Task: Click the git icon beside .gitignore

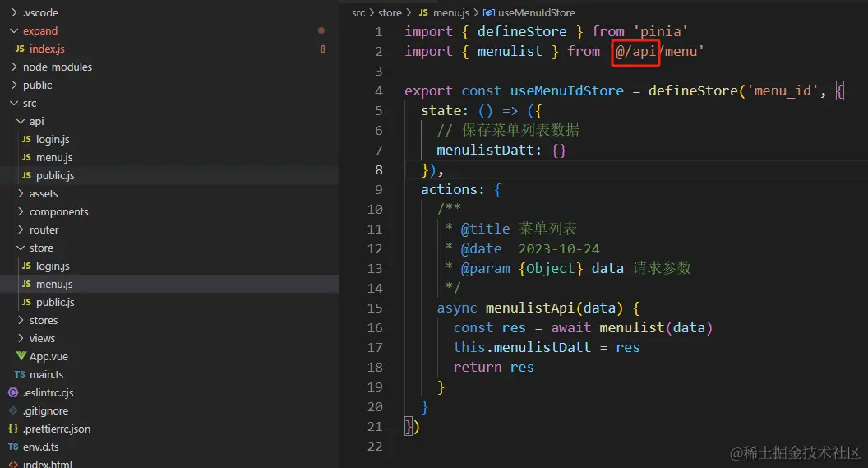Action: [13, 410]
